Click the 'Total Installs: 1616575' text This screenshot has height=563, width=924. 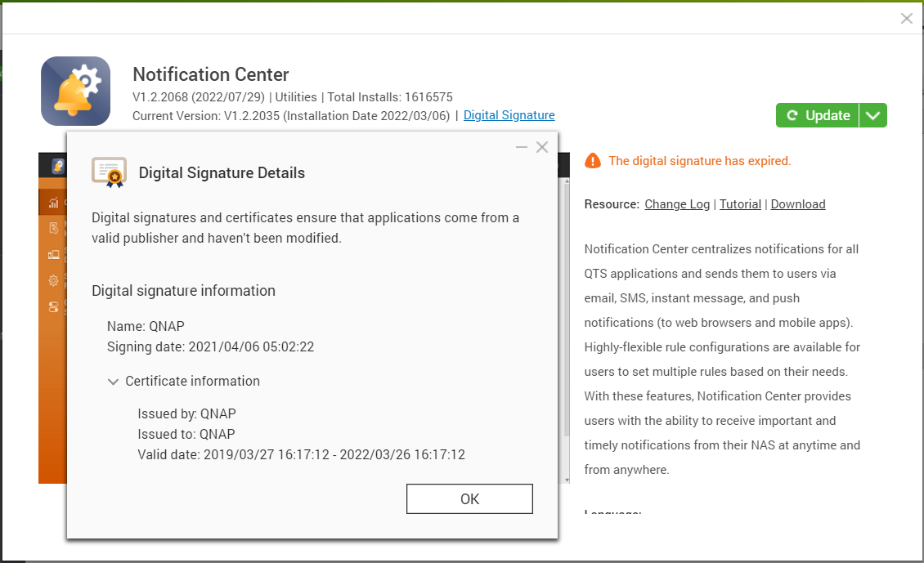click(390, 97)
